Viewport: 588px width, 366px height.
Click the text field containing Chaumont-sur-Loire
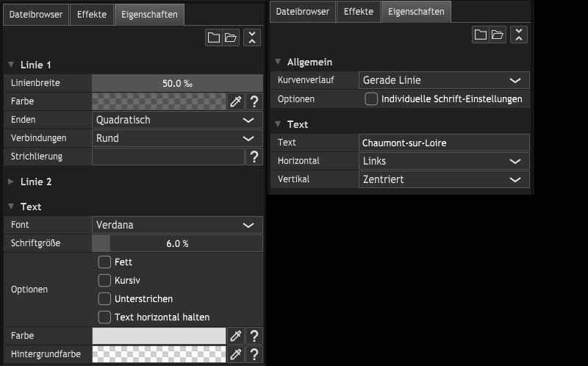[x=445, y=143]
